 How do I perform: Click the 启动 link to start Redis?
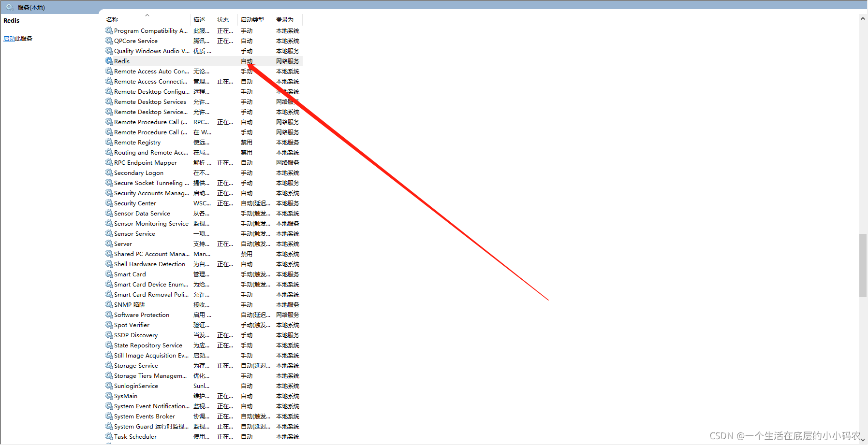click(9, 39)
